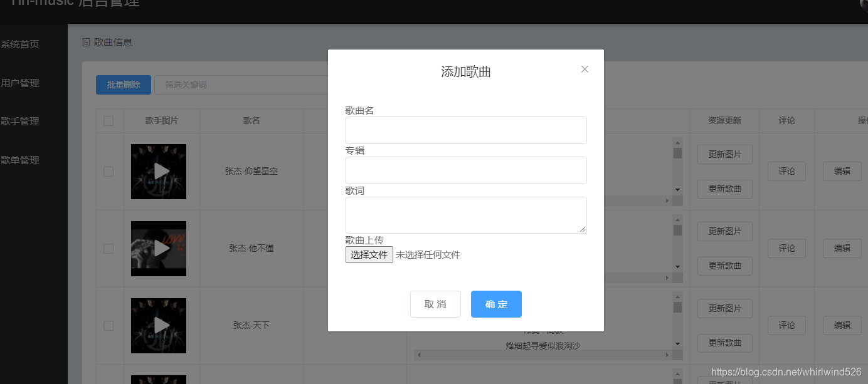
Task: Confirm with the 确定 button
Action: [x=496, y=304]
